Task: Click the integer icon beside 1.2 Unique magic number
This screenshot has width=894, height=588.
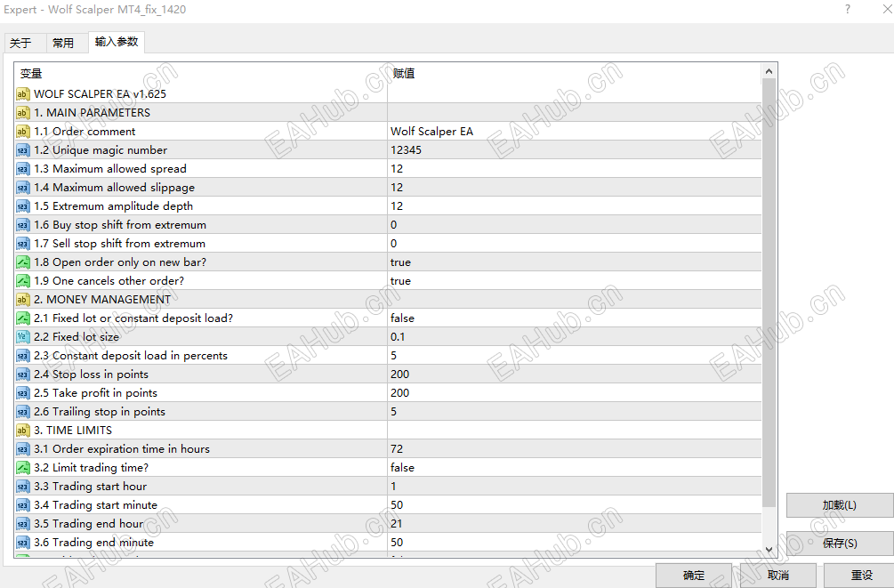Action: pyautogui.click(x=23, y=150)
